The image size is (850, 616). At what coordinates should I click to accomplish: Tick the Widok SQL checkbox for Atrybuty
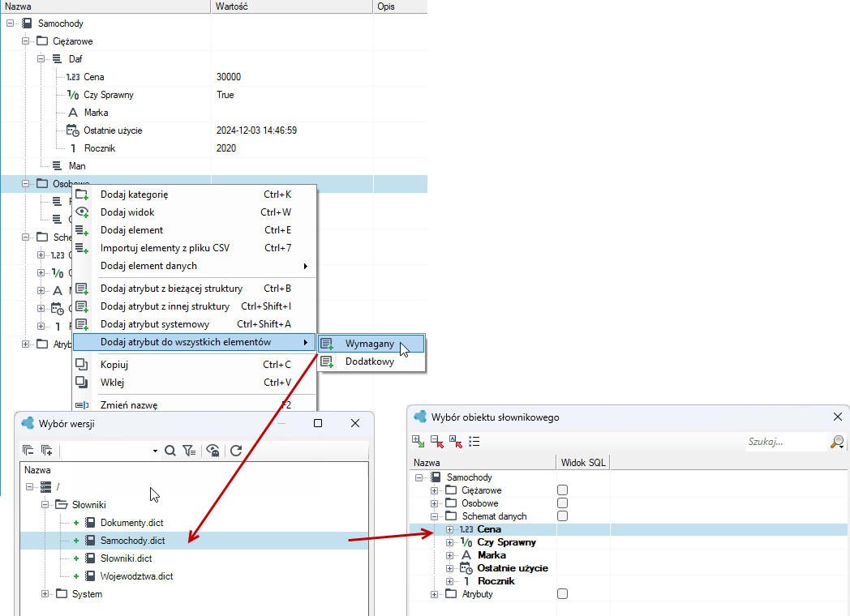point(563,594)
